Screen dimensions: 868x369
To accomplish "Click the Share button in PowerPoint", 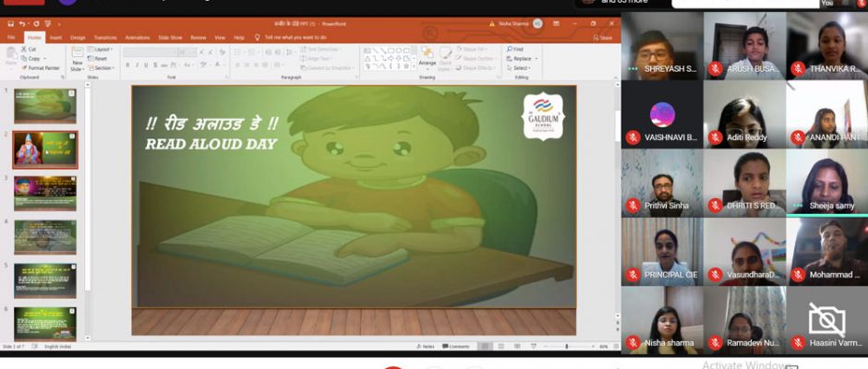I will (x=605, y=38).
